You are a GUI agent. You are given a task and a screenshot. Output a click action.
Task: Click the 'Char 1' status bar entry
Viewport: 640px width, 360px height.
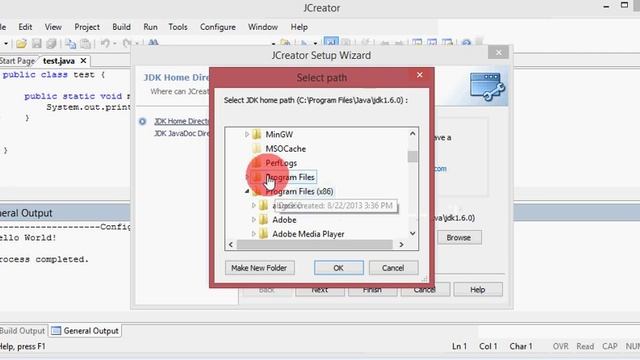pos(521,346)
